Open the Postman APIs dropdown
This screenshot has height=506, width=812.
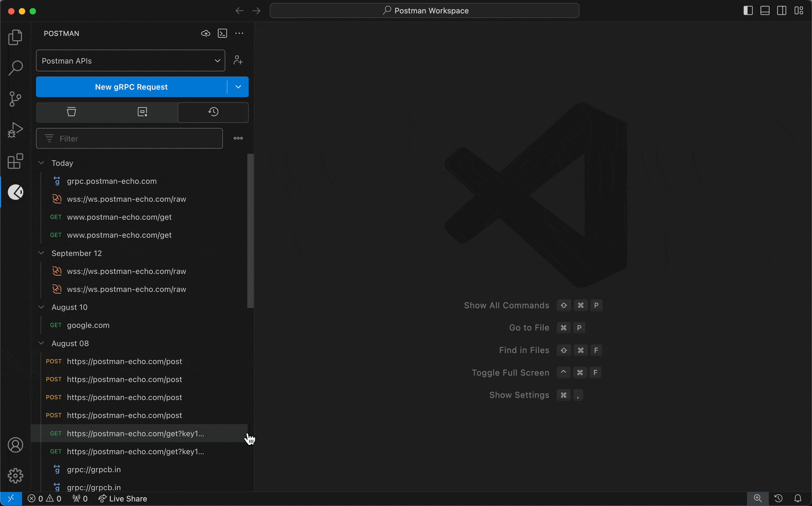(130, 61)
